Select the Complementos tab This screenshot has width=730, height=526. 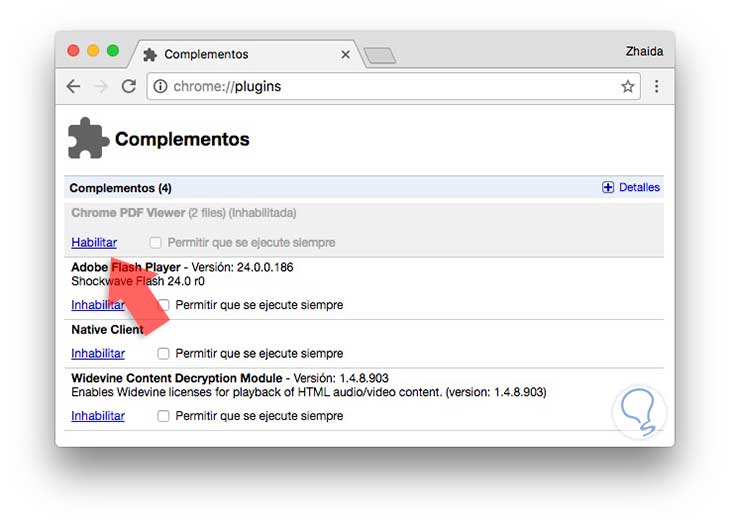[x=247, y=54]
